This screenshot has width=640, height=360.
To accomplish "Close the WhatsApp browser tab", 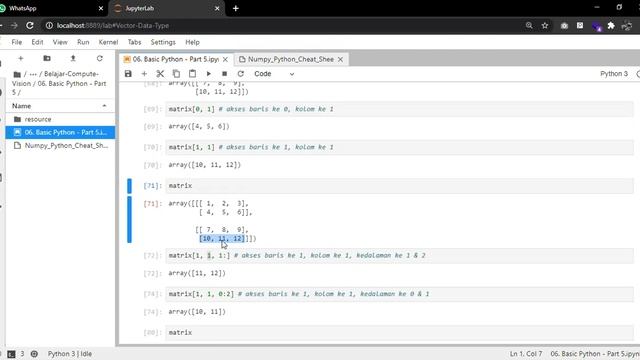I will [x=101, y=8].
